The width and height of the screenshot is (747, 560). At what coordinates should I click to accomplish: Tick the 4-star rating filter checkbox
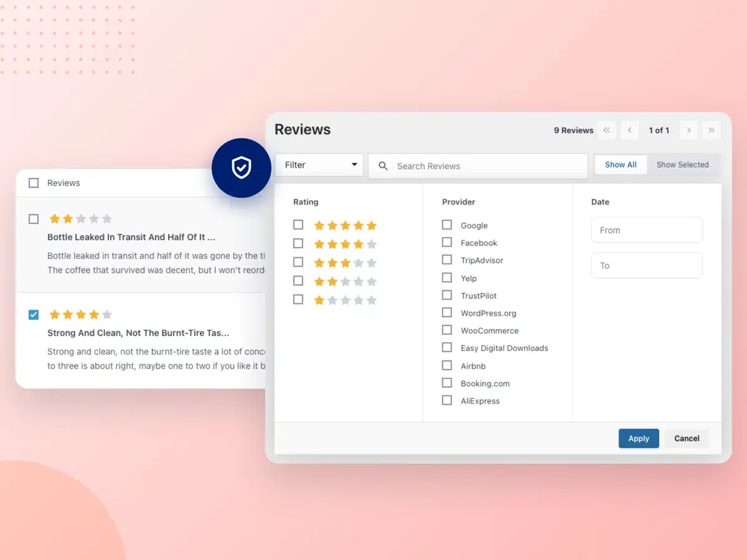[x=298, y=243]
